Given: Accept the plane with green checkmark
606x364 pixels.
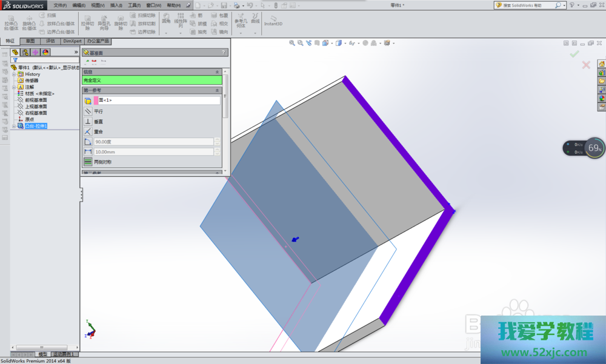Looking at the screenshot, I should (x=574, y=55).
